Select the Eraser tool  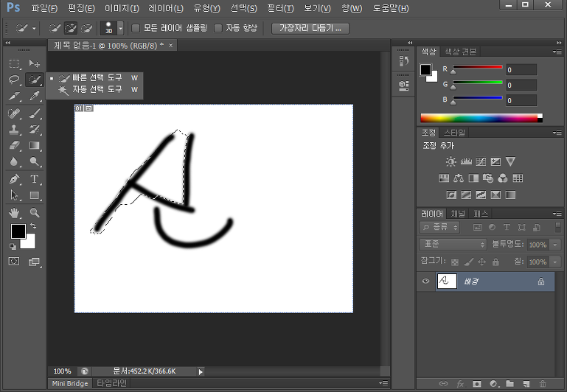click(14, 145)
